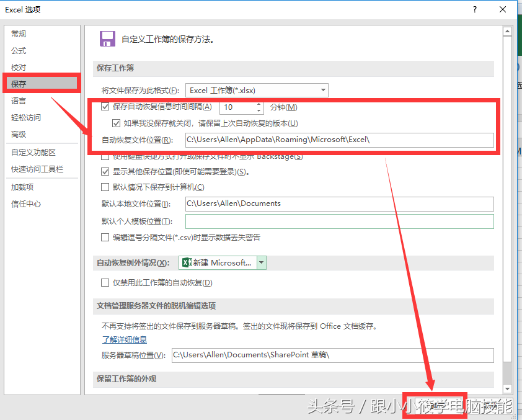
Task: Increase the autosave minutes spinner
Action: click(x=259, y=104)
